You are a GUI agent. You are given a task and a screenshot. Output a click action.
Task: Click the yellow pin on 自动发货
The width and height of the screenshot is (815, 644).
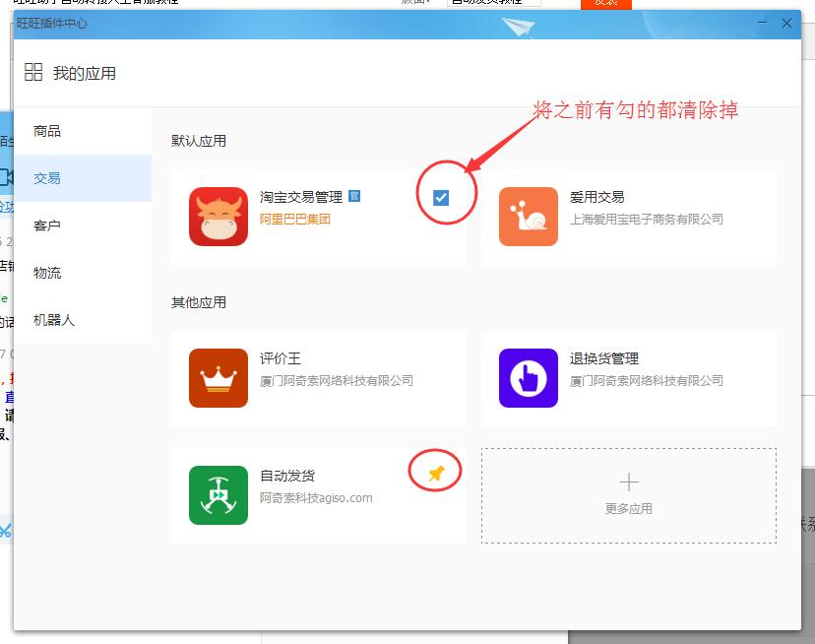coord(436,473)
